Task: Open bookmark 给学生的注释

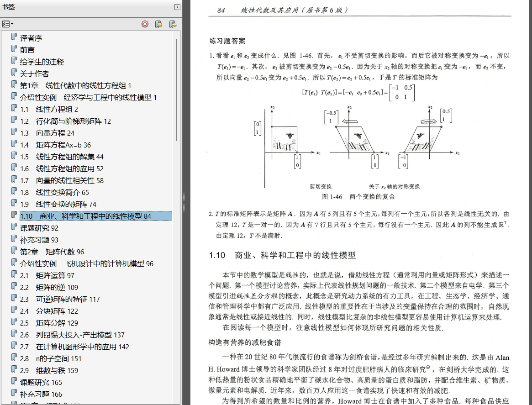Action: pyautogui.click(x=42, y=62)
